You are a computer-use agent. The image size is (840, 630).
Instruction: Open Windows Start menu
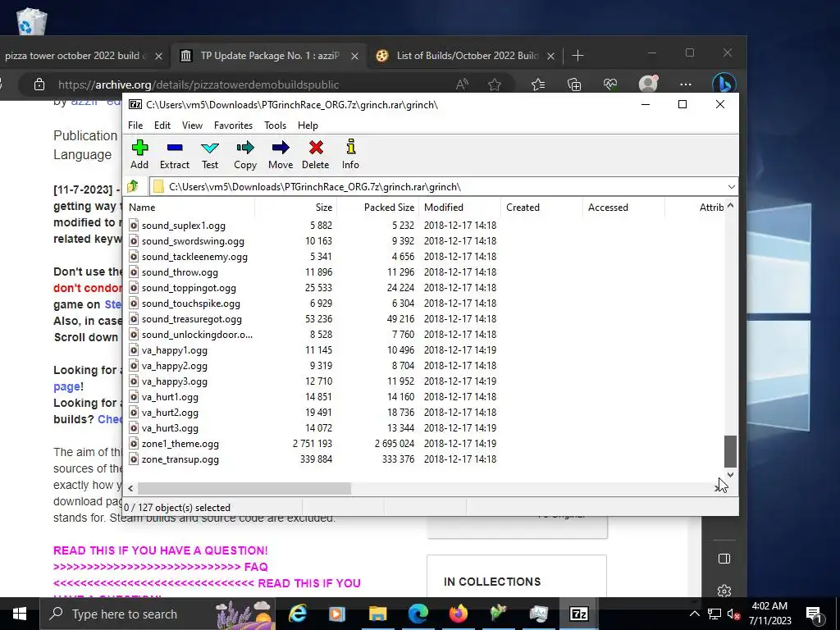(x=20, y=614)
